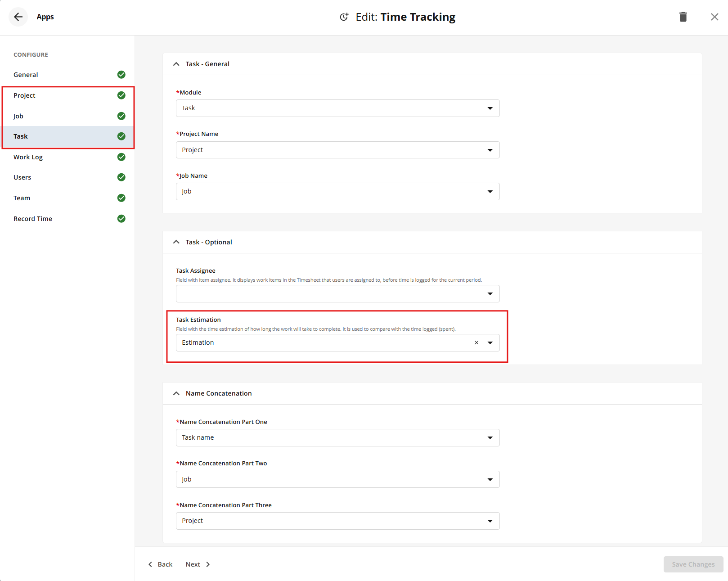728x581 pixels.
Task: Collapse the Task - General panel
Action: click(x=176, y=64)
